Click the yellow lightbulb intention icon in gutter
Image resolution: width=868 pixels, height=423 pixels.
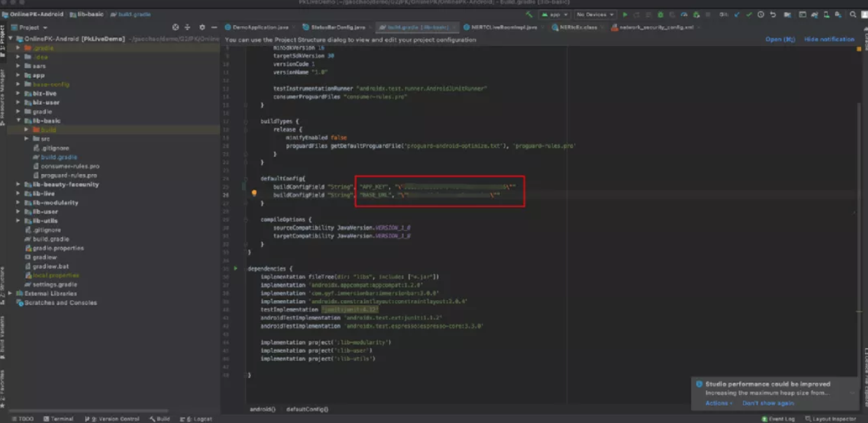(x=254, y=194)
